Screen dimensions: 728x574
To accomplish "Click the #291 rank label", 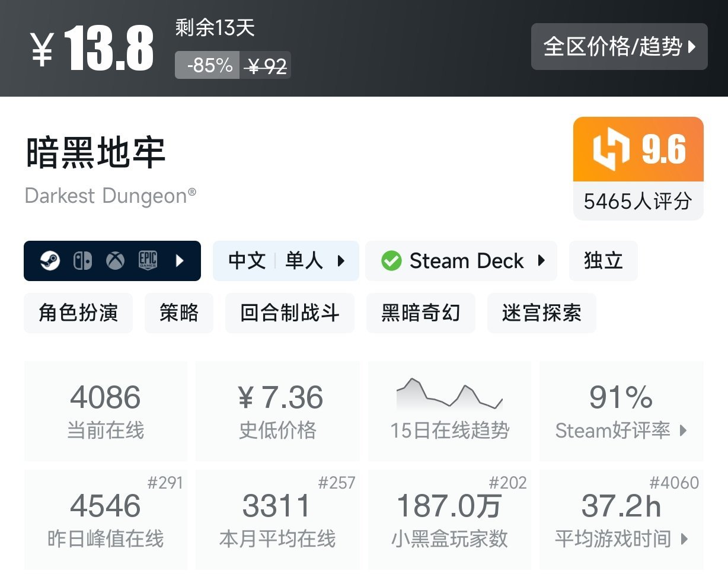I will pos(165,483).
